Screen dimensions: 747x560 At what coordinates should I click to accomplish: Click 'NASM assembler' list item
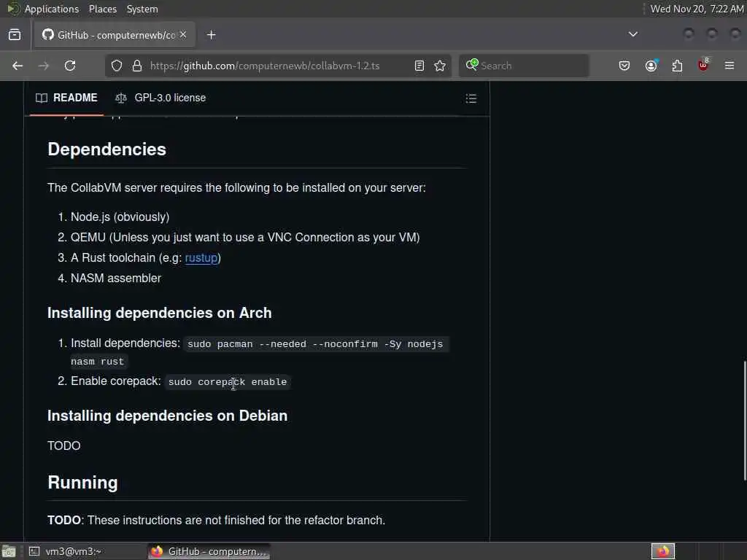pos(116,278)
